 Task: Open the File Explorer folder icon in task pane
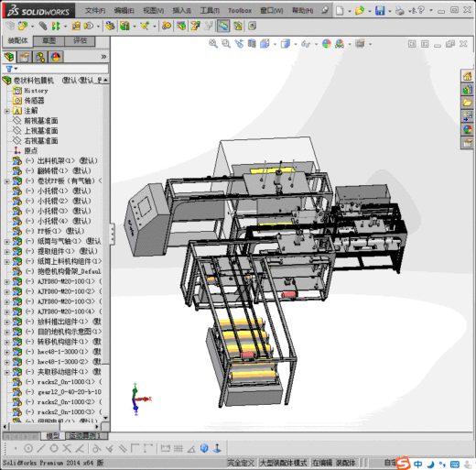467,103
